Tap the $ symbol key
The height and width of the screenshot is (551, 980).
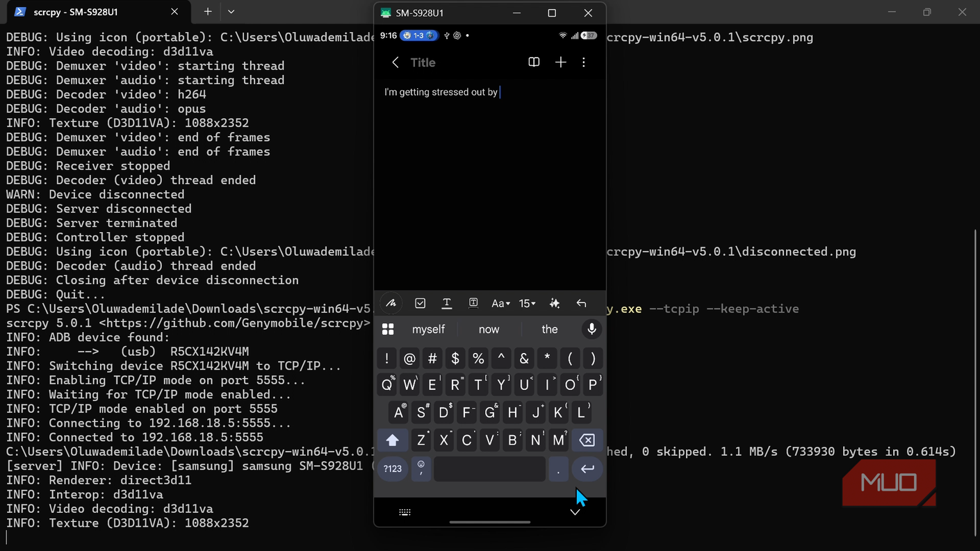[455, 359]
